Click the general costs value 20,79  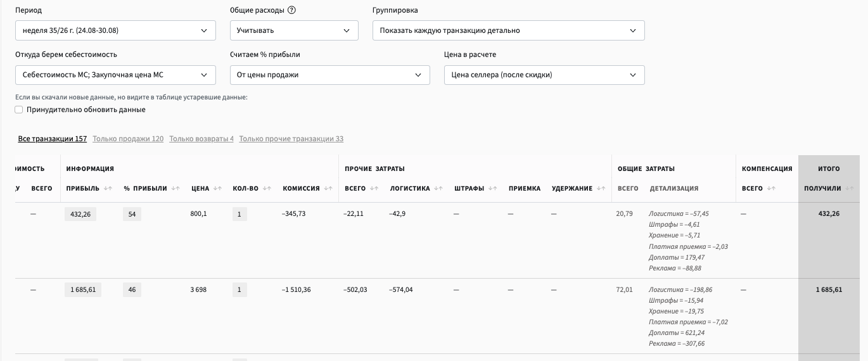click(624, 214)
